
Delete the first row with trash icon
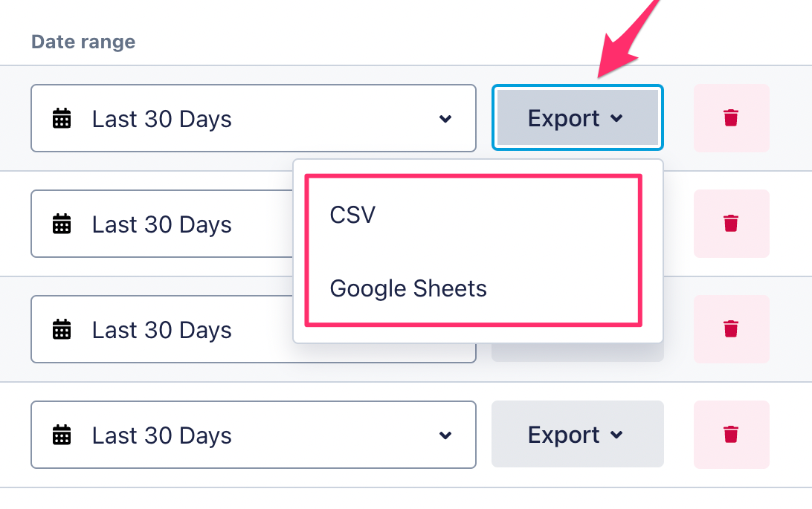click(731, 118)
